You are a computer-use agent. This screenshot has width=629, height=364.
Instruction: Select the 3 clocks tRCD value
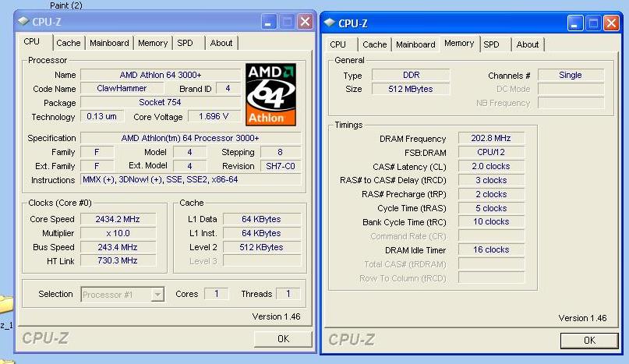point(491,180)
